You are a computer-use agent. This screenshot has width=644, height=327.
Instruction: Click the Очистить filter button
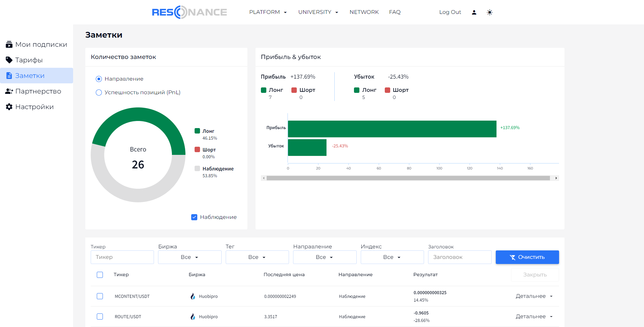527,257
